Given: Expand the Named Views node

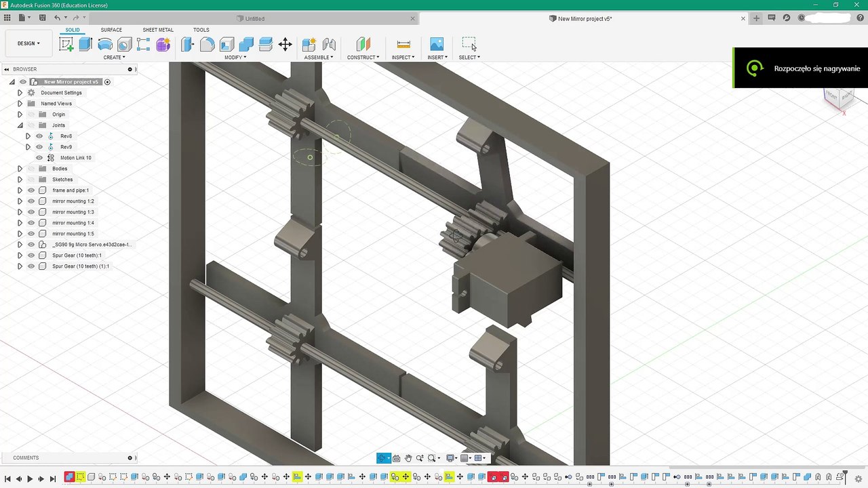Looking at the screenshot, I should (x=20, y=104).
